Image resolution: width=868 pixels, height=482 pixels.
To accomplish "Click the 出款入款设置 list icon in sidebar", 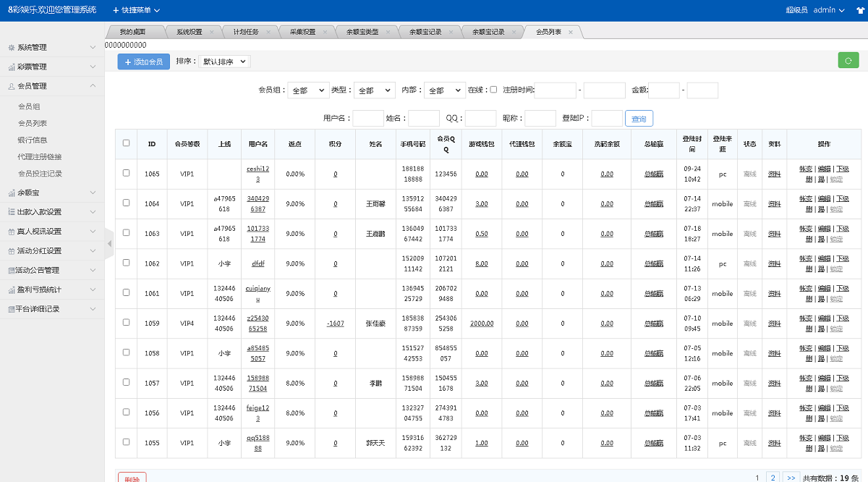I will click(12, 212).
